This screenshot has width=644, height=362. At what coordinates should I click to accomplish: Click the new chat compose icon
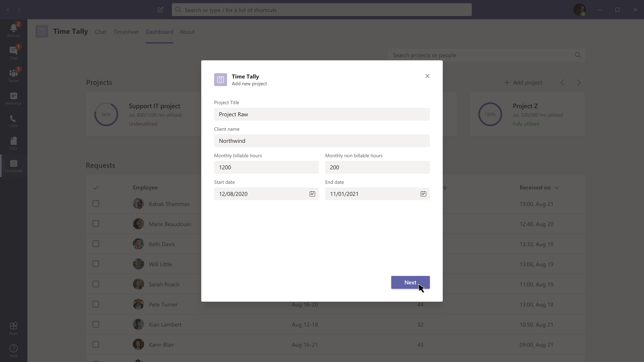tap(161, 10)
